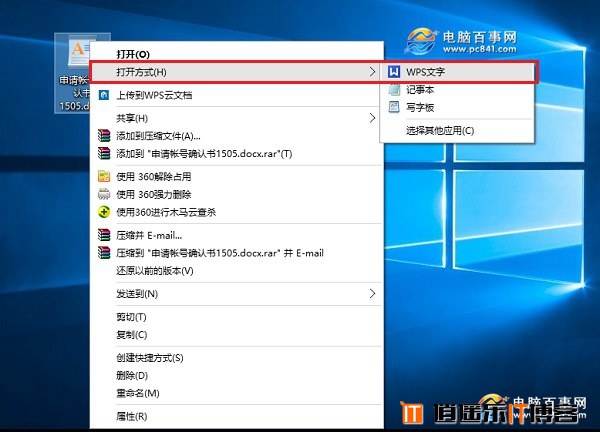Select 使用360进行木马云查杀
600x432 pixels.
tap(236, 212)
